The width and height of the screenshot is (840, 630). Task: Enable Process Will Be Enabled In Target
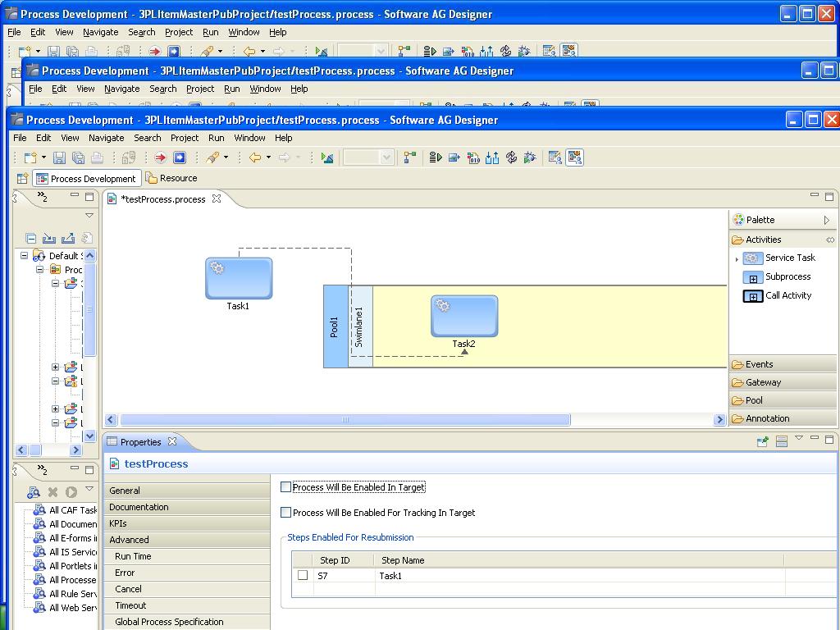[x=286, y=487]
